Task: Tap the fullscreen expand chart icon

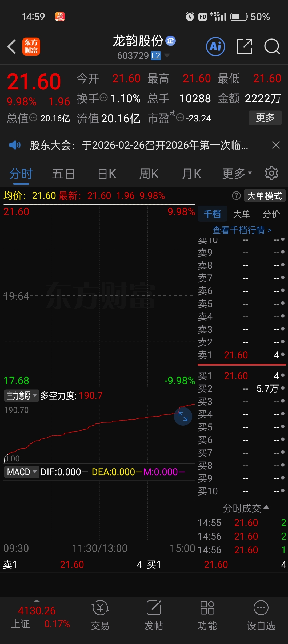Action: (x=183, y=416)
